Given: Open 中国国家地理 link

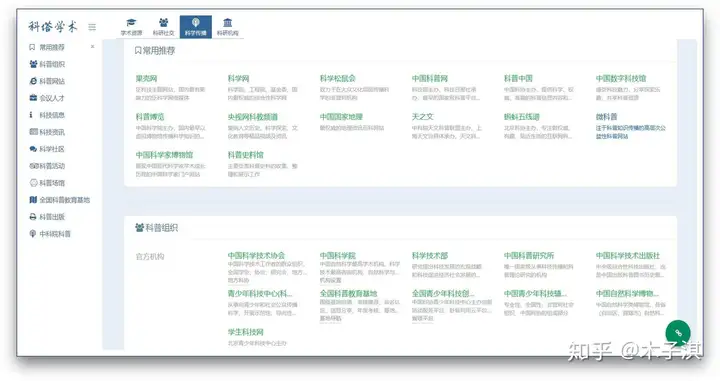Looking at the screenshot, I should (341, 117).
